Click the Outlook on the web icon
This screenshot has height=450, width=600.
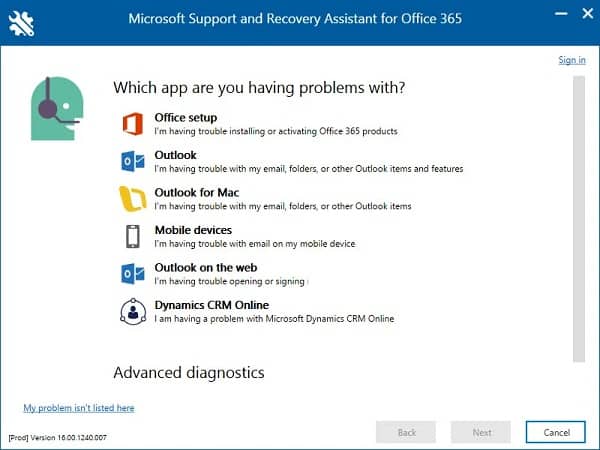click(x=133, y=274)
